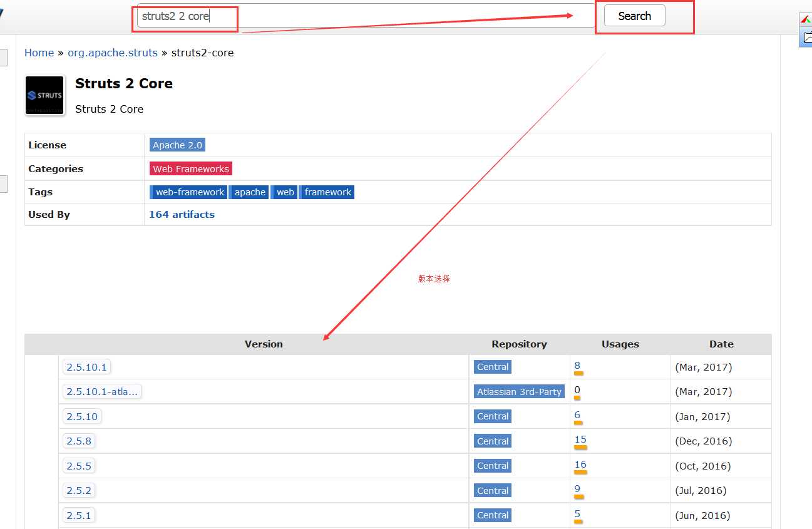
Task: Click the License row label
Action: coord(47,145)
